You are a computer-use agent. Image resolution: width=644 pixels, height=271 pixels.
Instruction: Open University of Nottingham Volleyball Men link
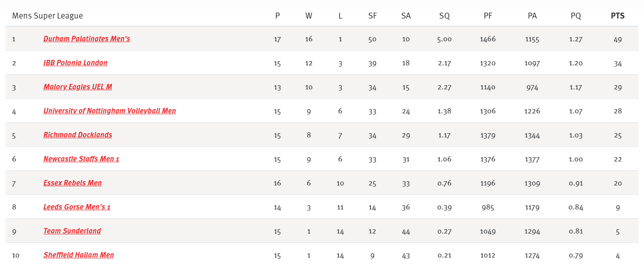click(x=110, y=111)
